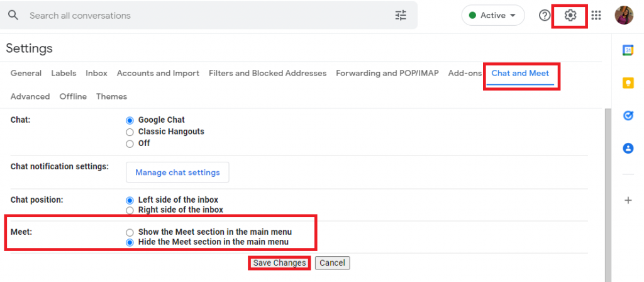Click Manage chat settings button
Viewport: 644px width, 282px height.
177,172
